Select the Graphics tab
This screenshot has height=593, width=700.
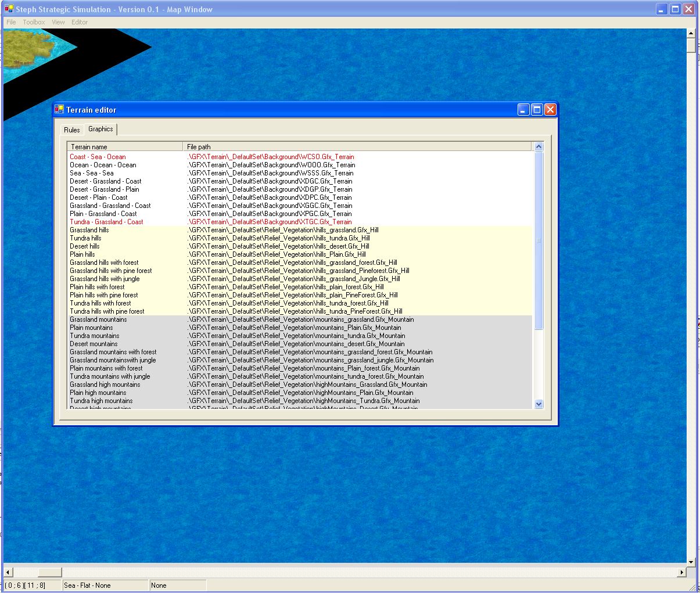100,129
